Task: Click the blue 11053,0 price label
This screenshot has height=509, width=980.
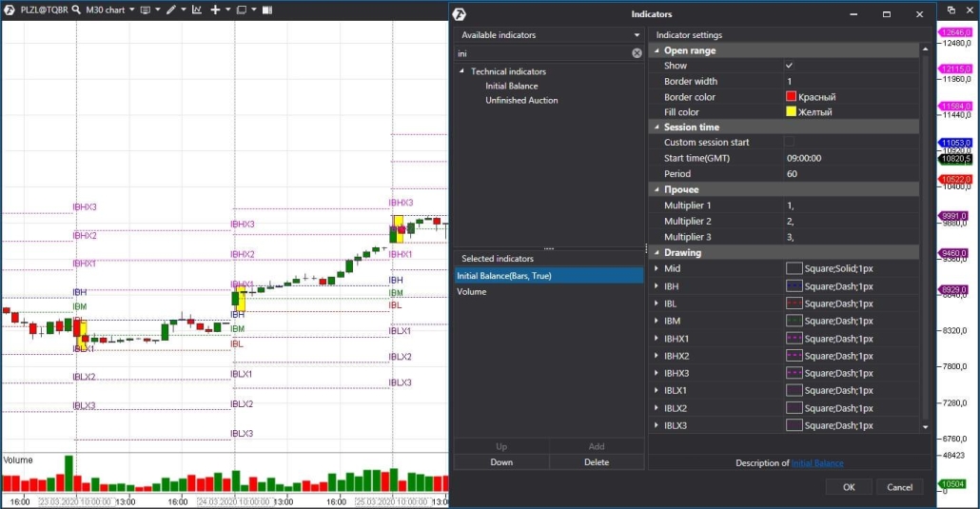Action: [955, 143]
